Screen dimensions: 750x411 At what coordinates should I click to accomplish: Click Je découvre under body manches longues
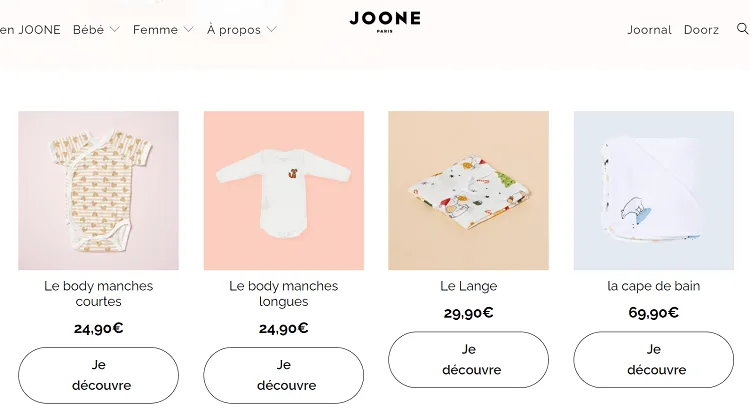pyautogui.click(x=284, y=375)
